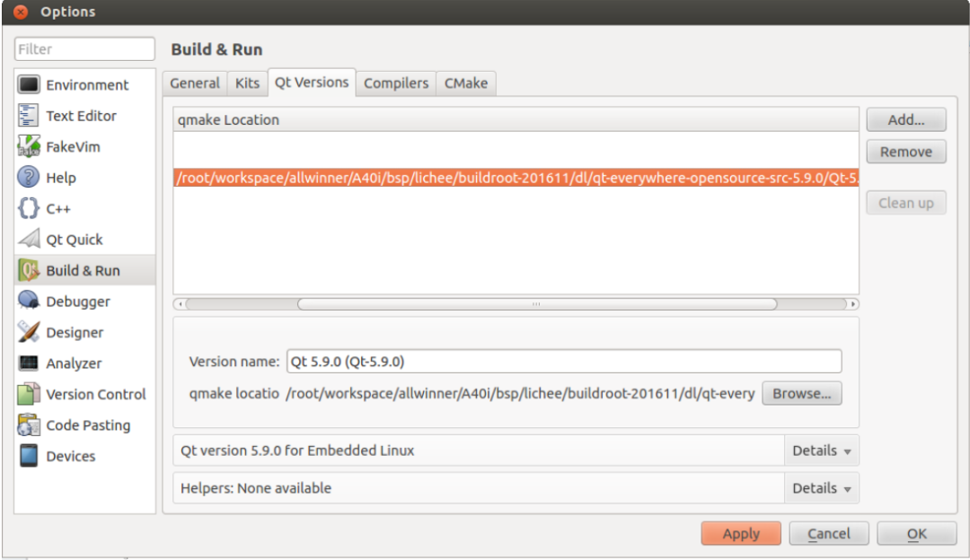970x560 pixels.
Task: Browse for qmake location
Action: [801, 393]
